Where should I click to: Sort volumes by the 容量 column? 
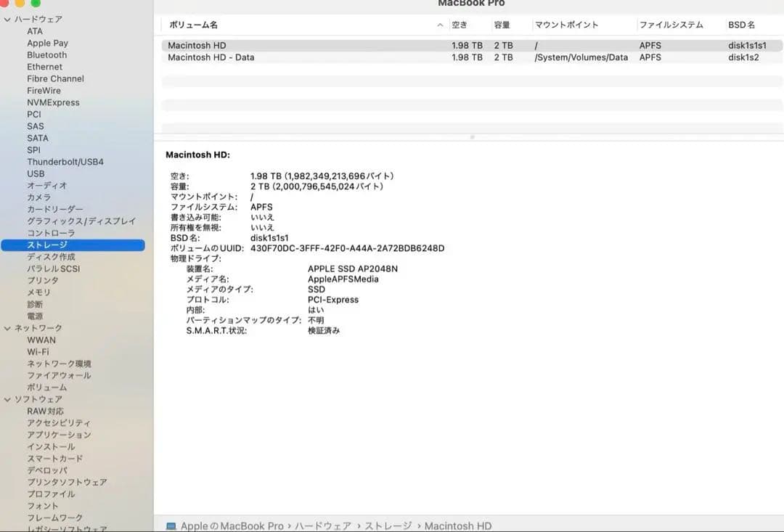tap(502, 24)
